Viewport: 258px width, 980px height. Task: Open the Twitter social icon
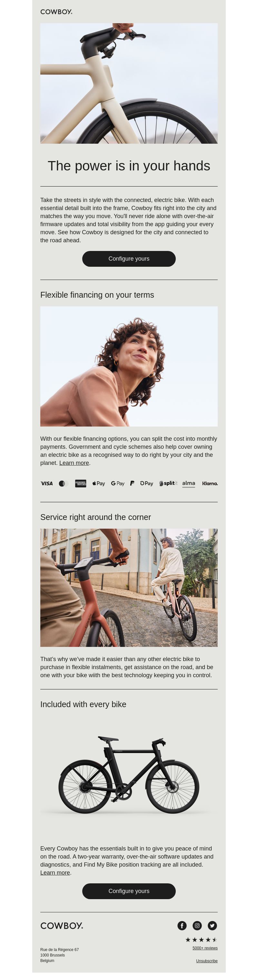pyautogui.click(x=212, y=926)
